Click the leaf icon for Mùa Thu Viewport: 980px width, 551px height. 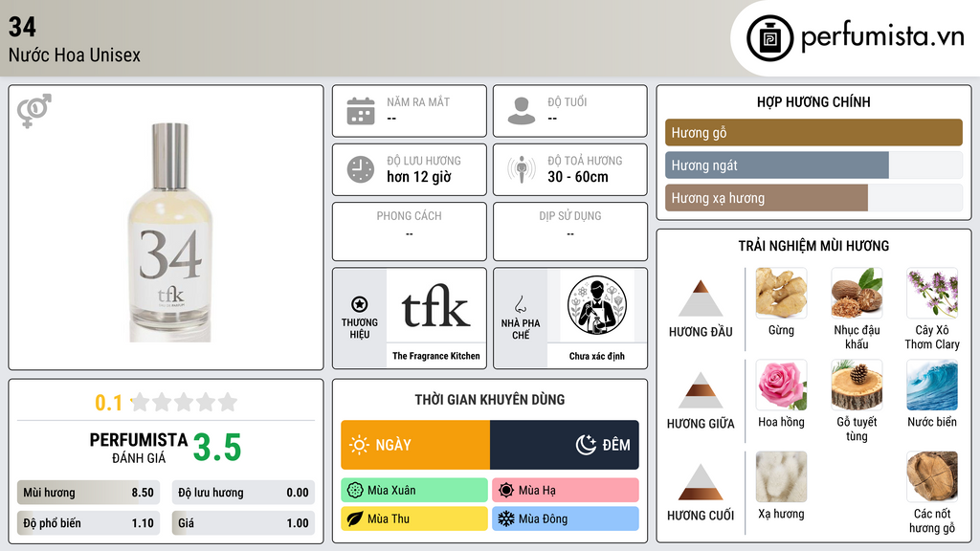355,518
